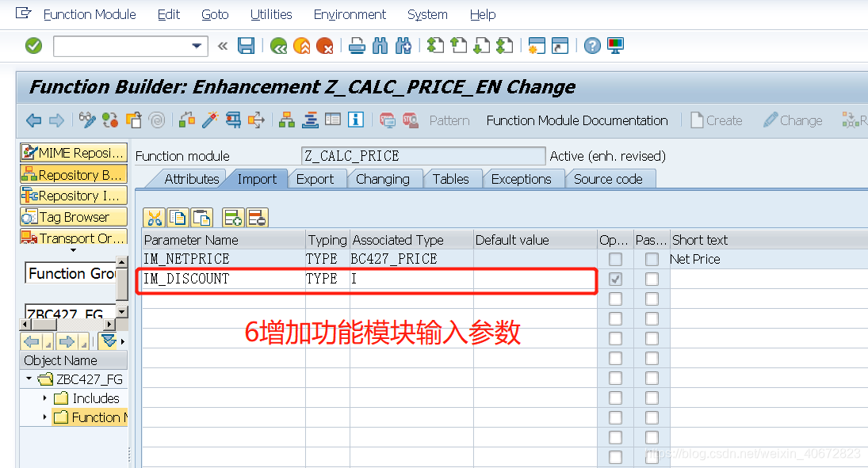The image size is (868, 468).
Task: Click the Pattern button
Action: (449, 120)
